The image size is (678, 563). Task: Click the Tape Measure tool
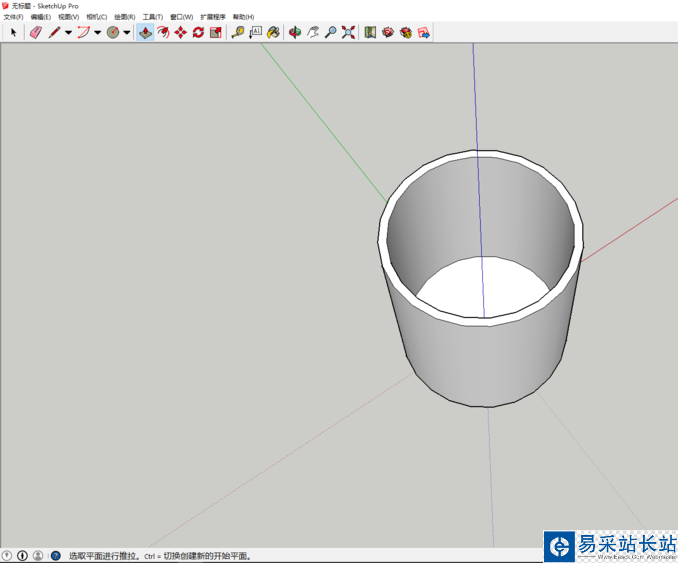238,32
